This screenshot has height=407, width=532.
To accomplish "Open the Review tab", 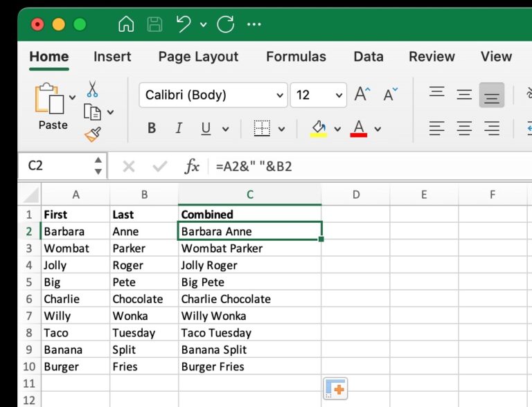I will tap(432, 56).
